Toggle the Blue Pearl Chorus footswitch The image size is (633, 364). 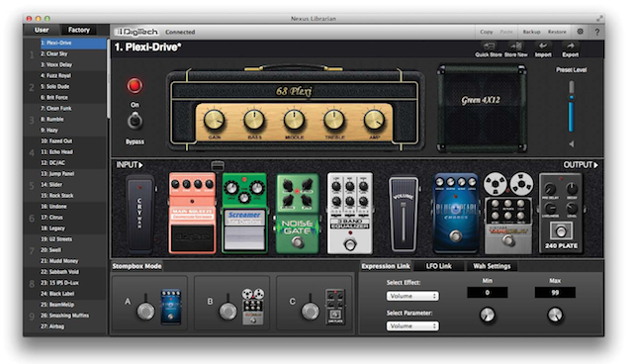coord(456,235)
